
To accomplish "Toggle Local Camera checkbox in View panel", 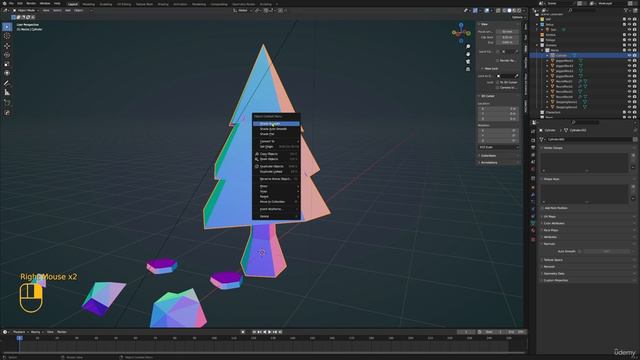I will [x=498, y=51].
